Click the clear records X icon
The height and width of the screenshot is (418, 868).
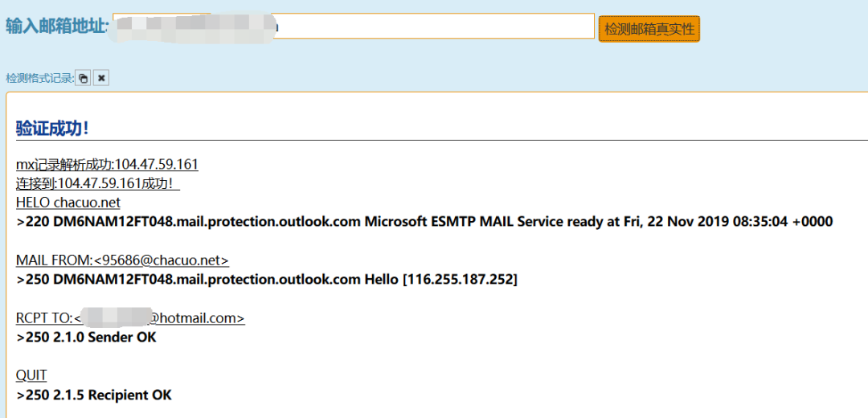coord(101,78)
